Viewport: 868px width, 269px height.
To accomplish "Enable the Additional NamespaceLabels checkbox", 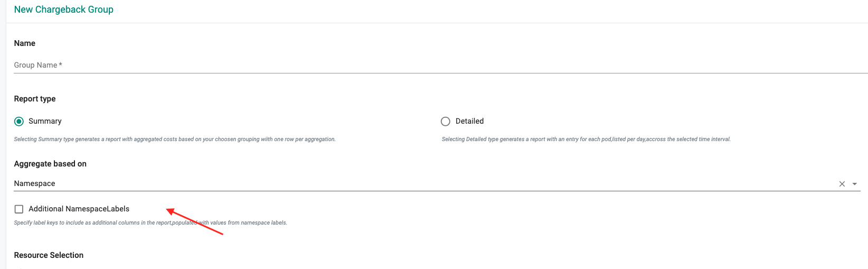I will coord(19,209).
